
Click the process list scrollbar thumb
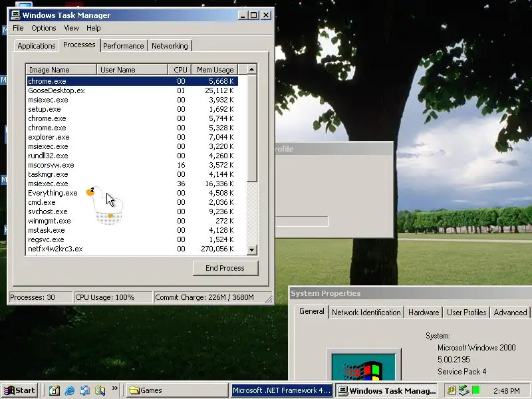[251, 128]
